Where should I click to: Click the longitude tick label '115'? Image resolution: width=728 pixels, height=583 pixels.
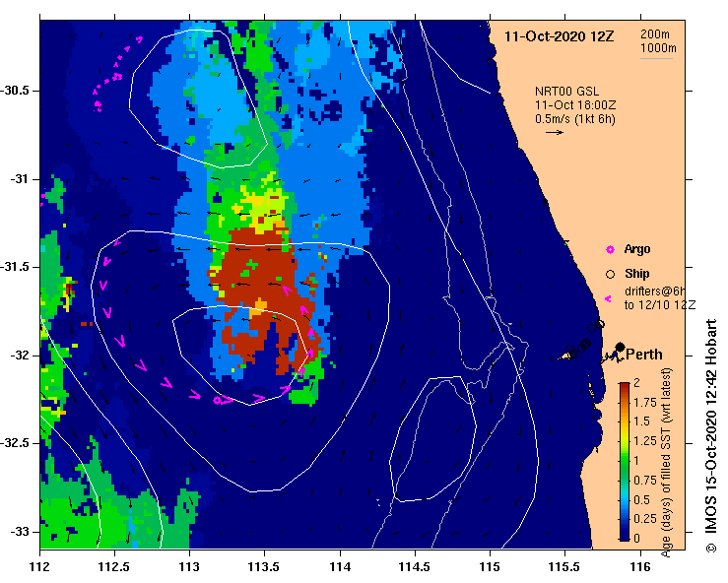pos(490,567)
